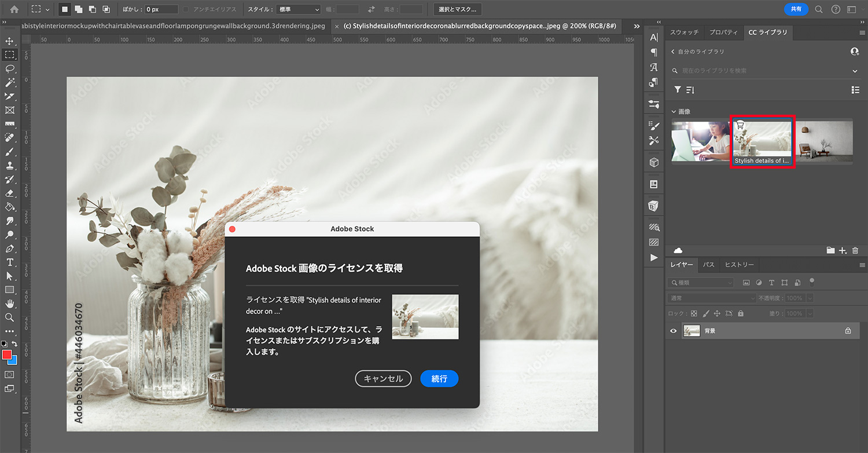The height and width of the screenshot is (453, 868).
Task: Select the Healing Brush tool
Action: (9, 138)
